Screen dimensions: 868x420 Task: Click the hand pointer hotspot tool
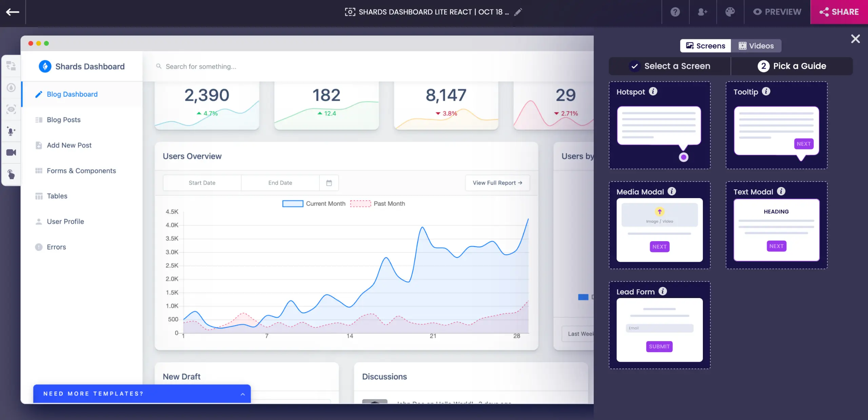coord(11,174)
